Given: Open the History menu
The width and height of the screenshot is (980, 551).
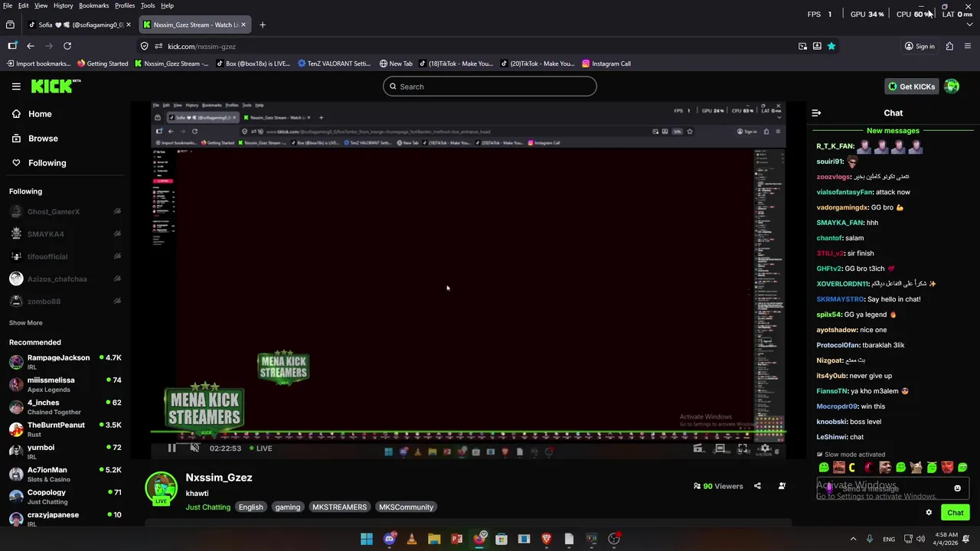Looking at the screenshot, I should pos(64,5).
